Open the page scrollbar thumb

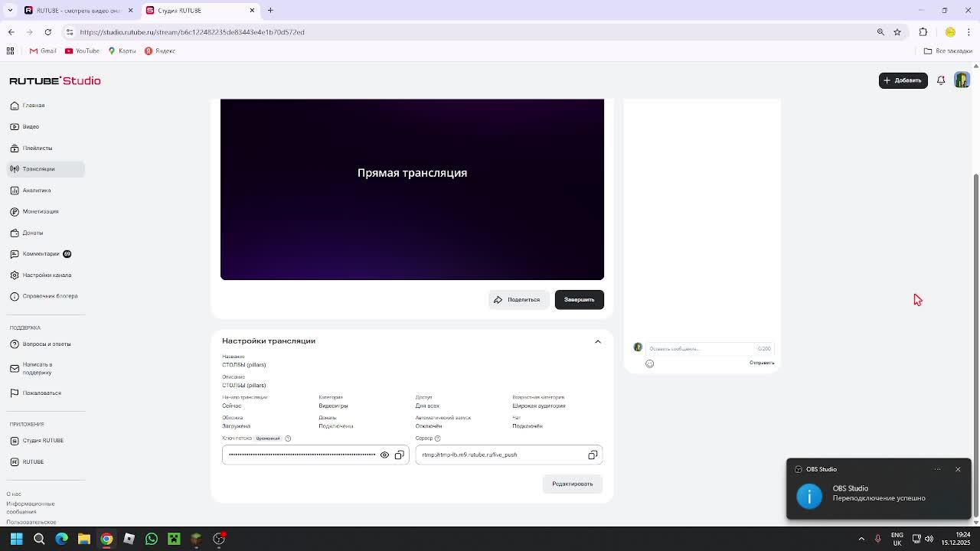(x=976, y=344)
